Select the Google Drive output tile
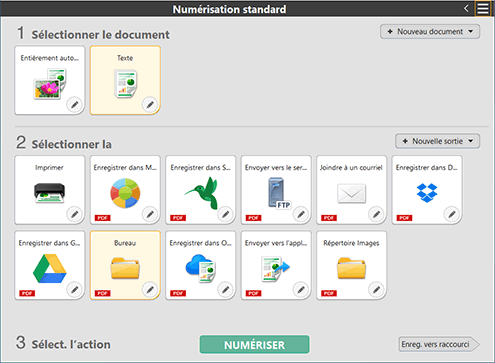The image size is (495, 363). pos(49,265)
